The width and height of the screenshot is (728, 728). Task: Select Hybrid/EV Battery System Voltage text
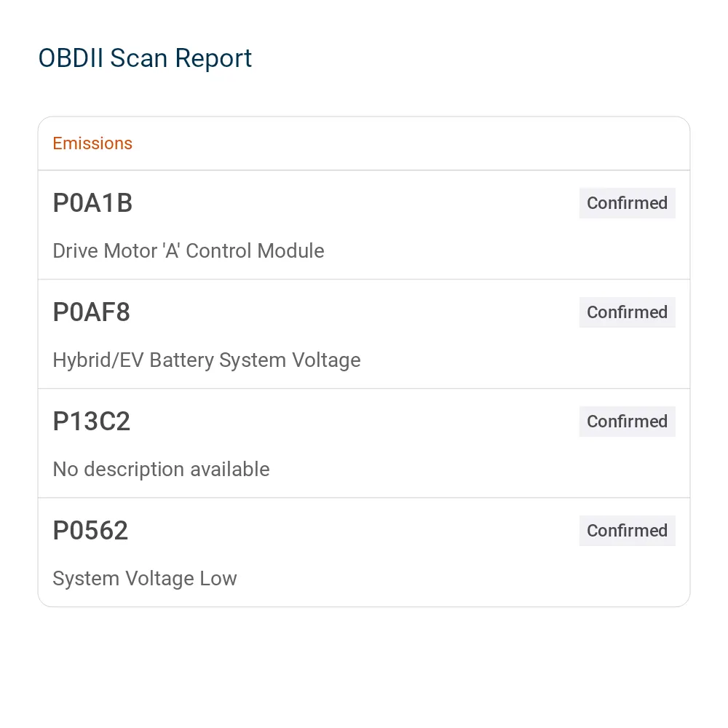207,360
